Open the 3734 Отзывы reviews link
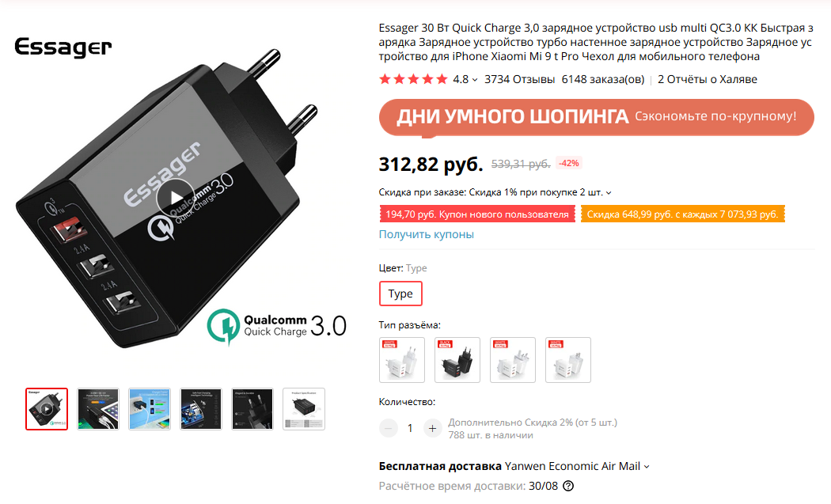 [519, 79]
